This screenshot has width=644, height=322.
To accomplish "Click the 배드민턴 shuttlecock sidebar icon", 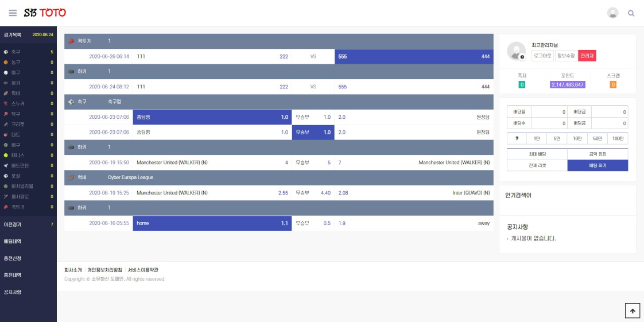I will coord(6,165).
